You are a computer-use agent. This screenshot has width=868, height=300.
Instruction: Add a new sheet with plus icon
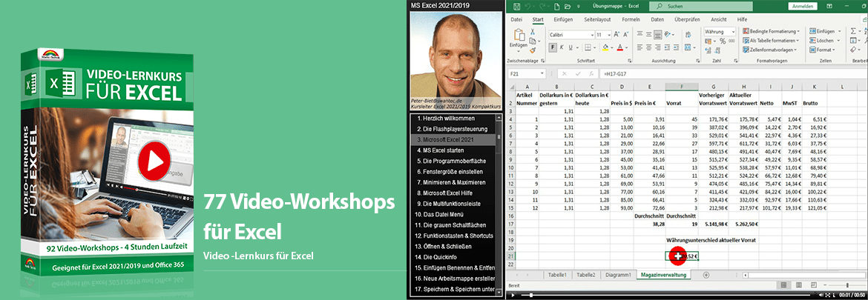(706, 275)
